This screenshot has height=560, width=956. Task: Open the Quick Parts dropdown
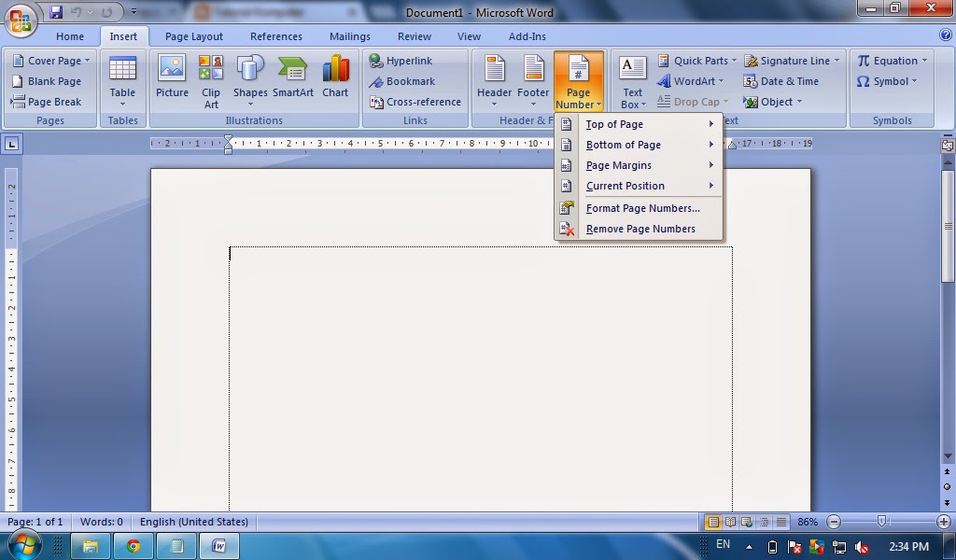coord(696,61)
